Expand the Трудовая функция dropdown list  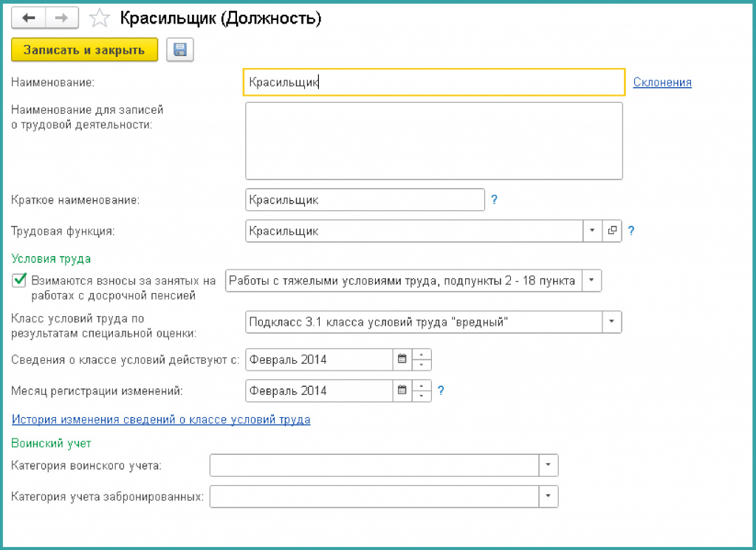[593, 231]
